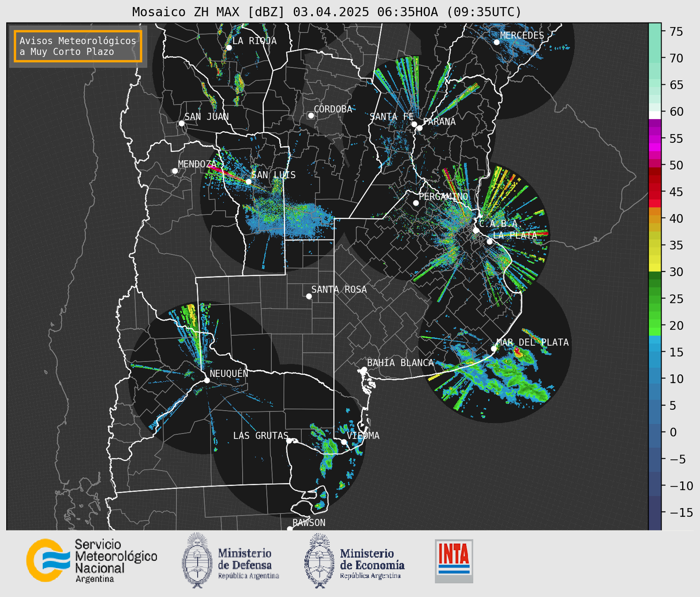
Task: Click the Pergamino city label
Action: click(443, 196)
